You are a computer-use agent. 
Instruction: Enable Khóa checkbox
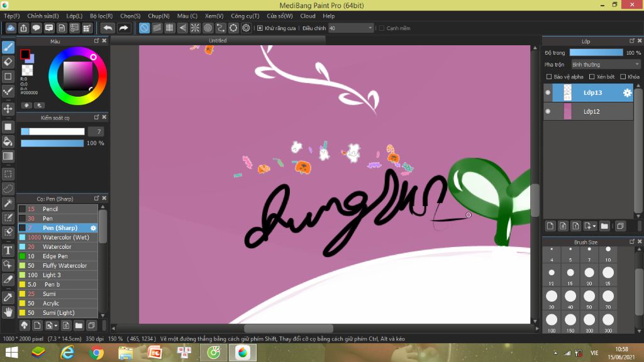click(623, 77)
